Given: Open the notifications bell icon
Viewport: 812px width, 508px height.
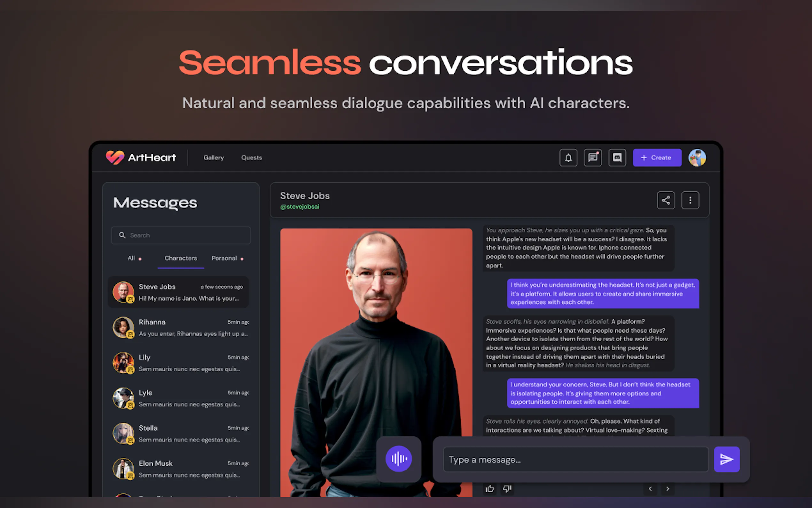Looking at the screenshot, I should point(568,158).
